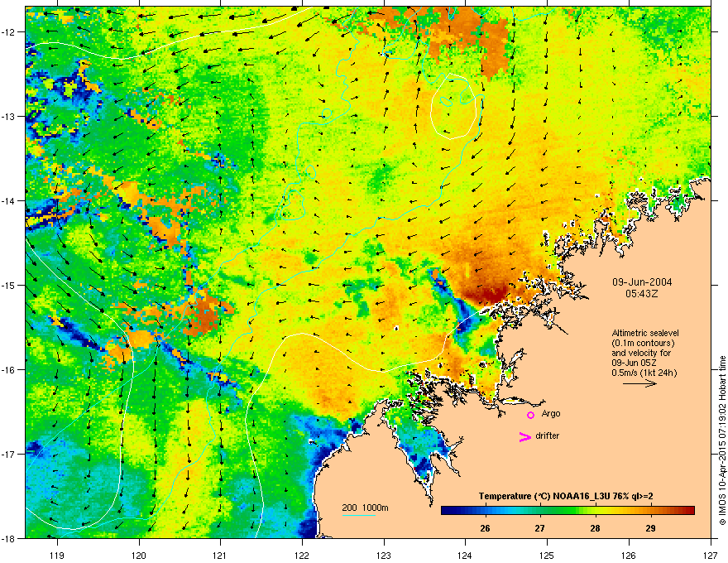728x563 pixels.
Task: Click the IMOS copyright timestamp text
Action: pyautogui.click(x=722, y=440)
